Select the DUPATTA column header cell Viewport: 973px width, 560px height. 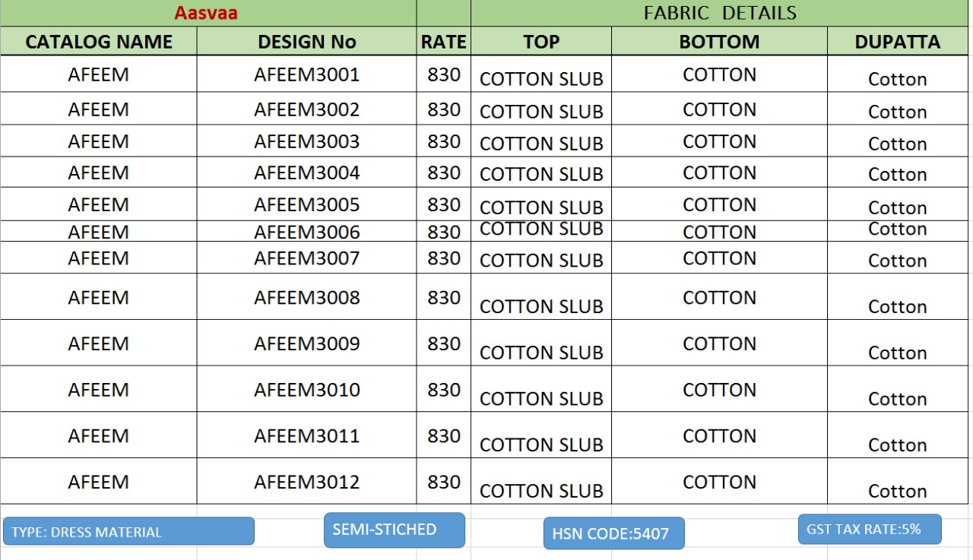897,42
